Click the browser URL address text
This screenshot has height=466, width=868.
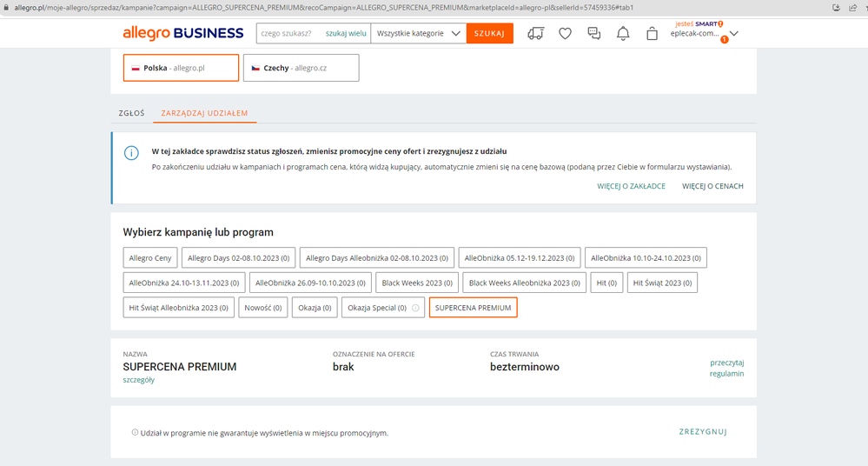click(323, 8)
